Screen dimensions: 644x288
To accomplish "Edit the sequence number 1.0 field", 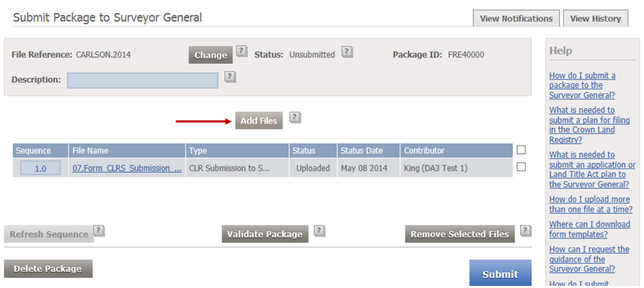I will (x=41, y=168).
